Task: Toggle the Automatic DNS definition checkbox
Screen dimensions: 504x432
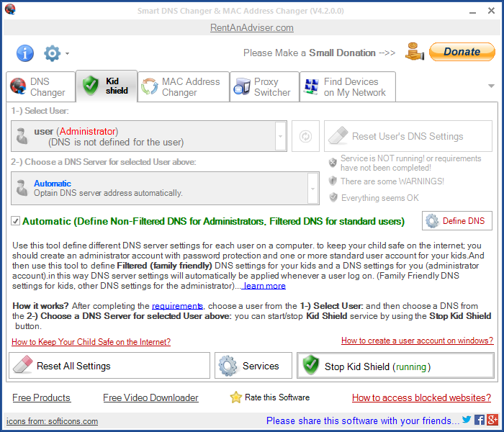Action: pyautogui.click(x=15, y=221)
